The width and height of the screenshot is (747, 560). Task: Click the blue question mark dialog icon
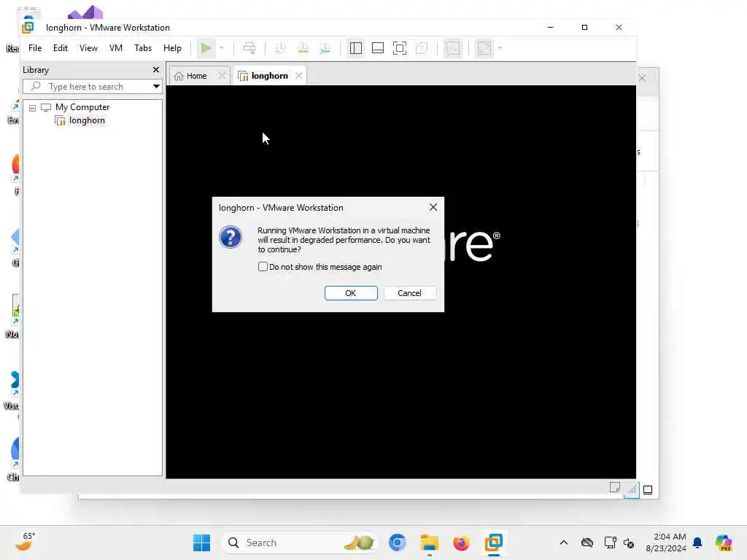[x=231, y=237]
